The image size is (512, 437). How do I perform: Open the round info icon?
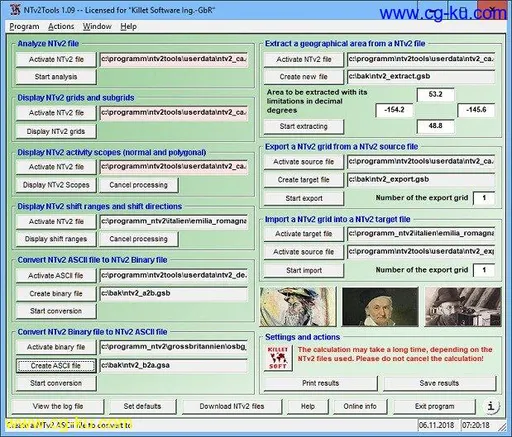[x=491, y=406]
